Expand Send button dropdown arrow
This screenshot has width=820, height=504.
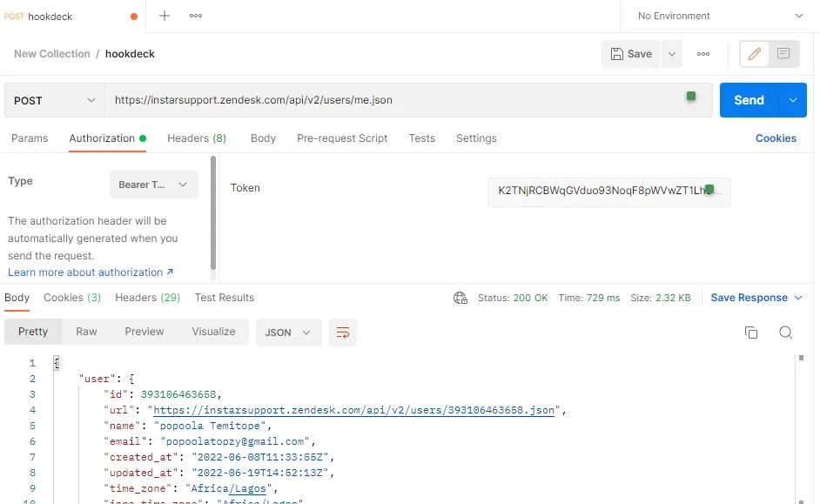tap(793, 100)
